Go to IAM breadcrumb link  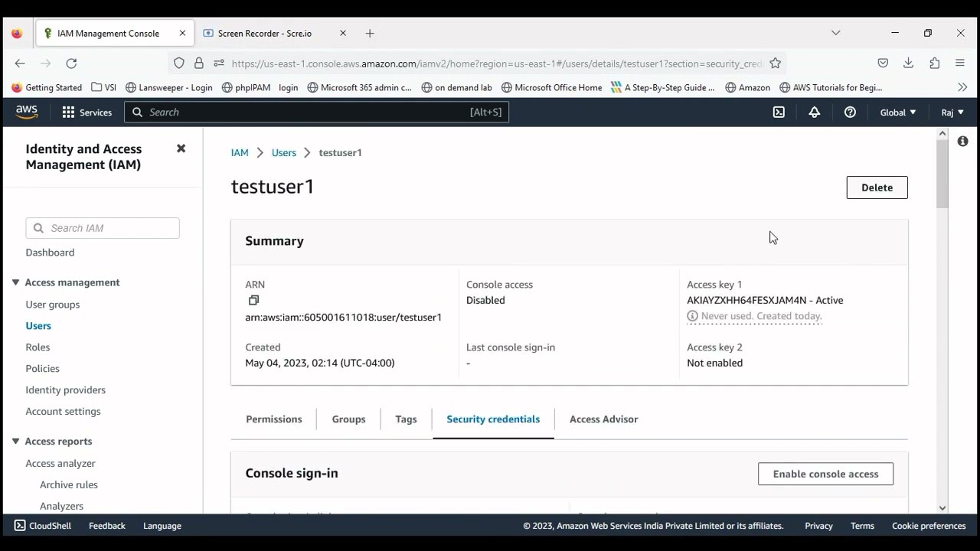click(x=240, y=153)
